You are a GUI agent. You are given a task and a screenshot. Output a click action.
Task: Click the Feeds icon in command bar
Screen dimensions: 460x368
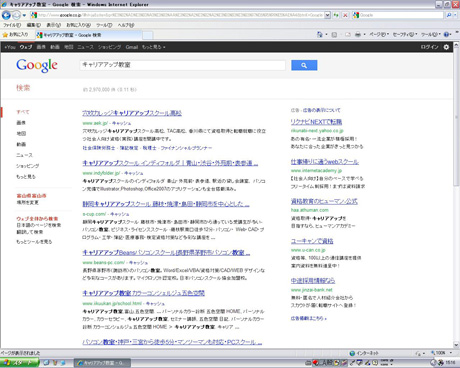pos(334,34)
